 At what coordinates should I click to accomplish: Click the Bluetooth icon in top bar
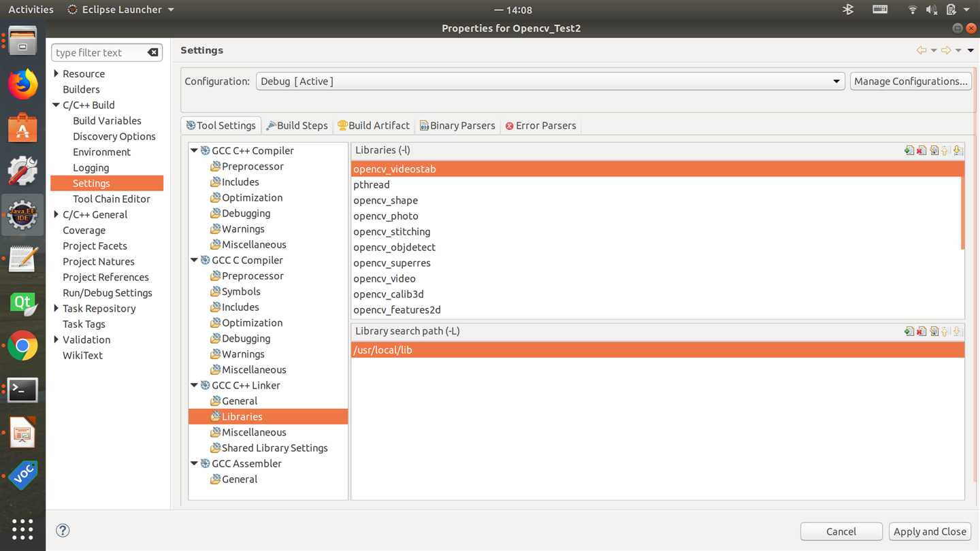click(848, 10)
